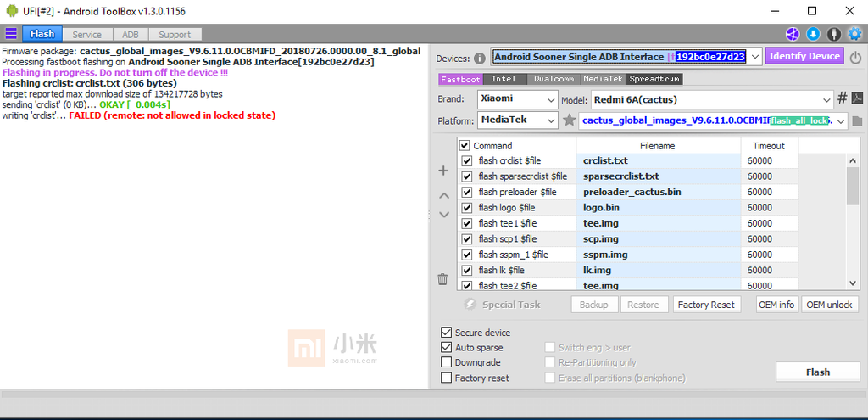868x420 pixels.
Task: Click the purple globe network icon
Action: click(x=793, y=34)
